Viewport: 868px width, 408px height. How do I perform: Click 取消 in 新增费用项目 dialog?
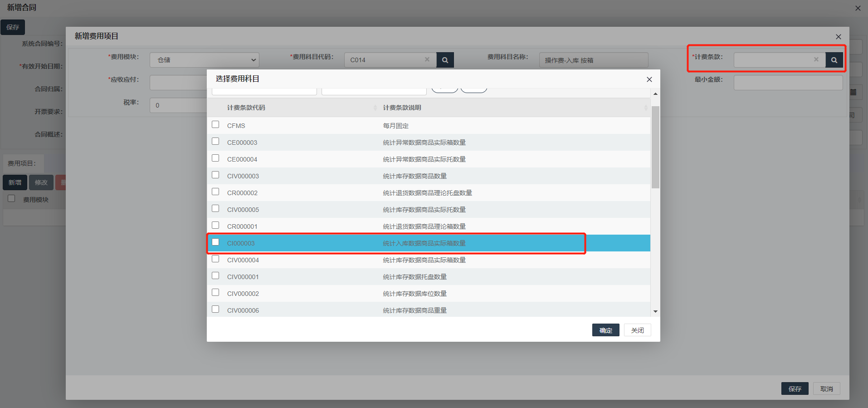click(826, 388)
